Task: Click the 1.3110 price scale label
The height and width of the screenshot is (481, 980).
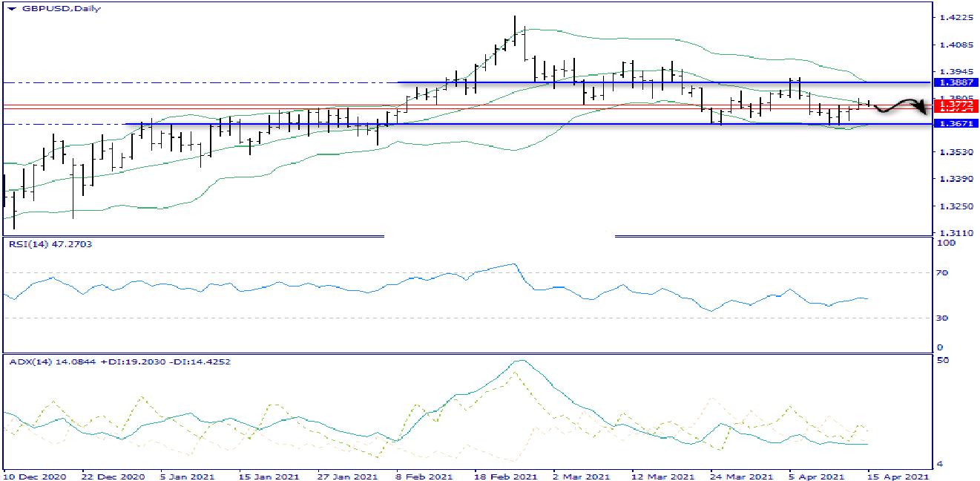Action: tap(952, 233)
